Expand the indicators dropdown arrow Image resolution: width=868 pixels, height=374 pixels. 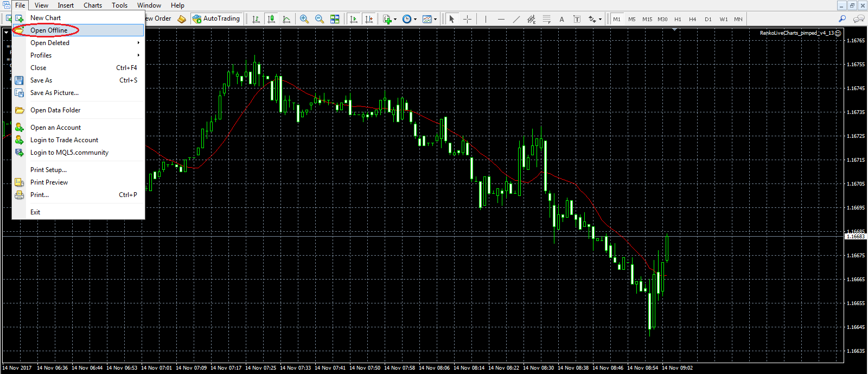click(395, 19)
